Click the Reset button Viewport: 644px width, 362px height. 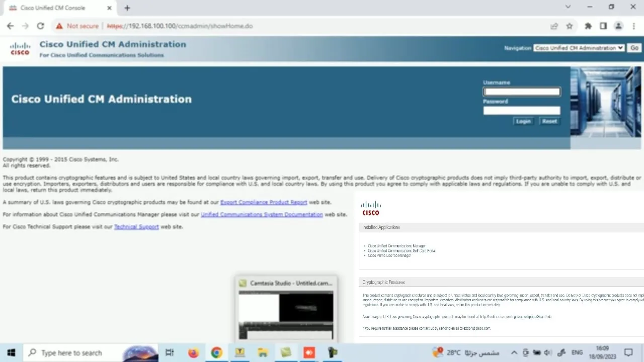[549, 121]
